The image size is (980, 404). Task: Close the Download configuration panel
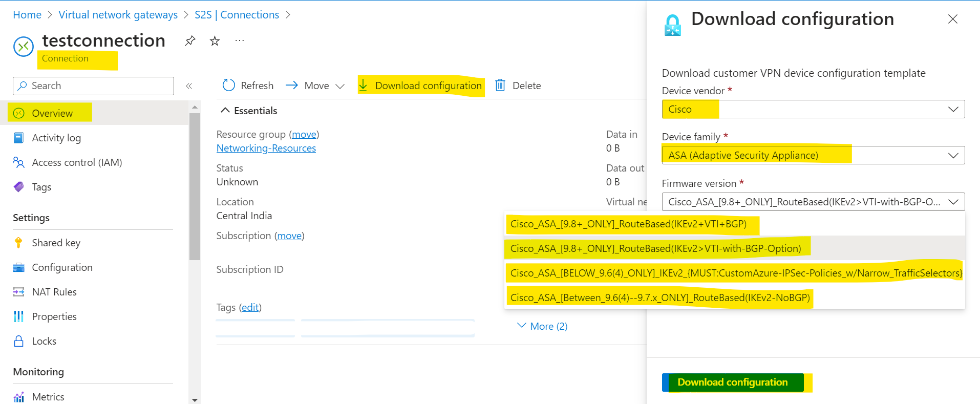pos(952,19)
